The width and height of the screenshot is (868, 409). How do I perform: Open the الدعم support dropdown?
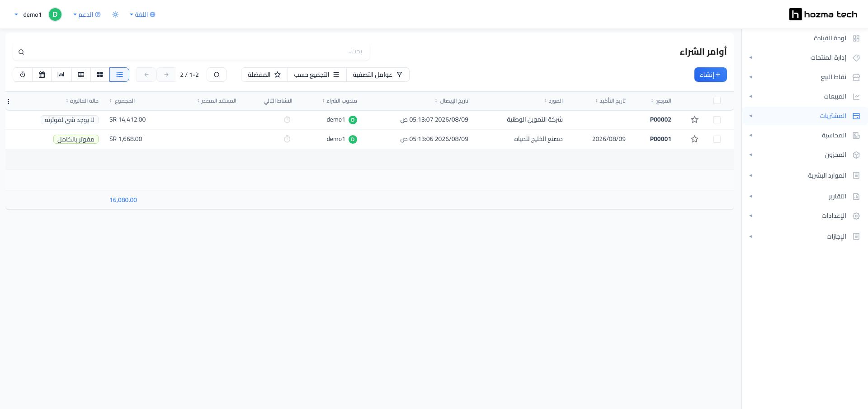87,14
